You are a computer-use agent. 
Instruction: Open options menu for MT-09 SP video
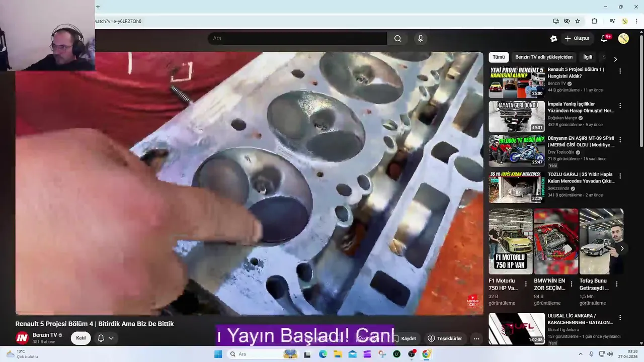pyautogui.click(x=620, y=140)
